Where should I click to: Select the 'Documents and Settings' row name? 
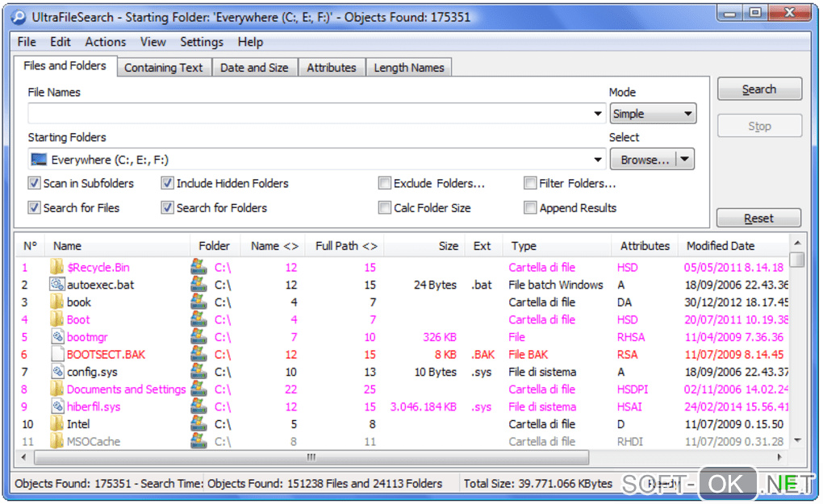pos(127,389)
